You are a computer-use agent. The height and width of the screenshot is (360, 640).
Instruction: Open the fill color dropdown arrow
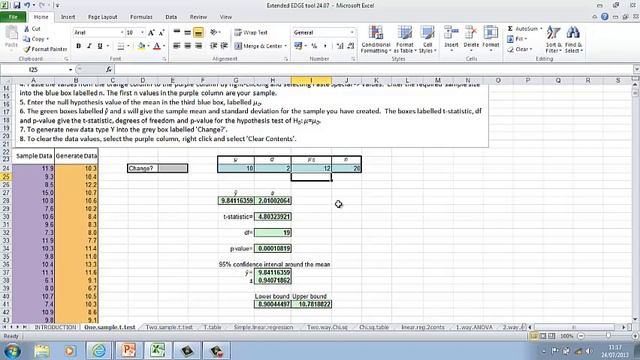148,46
